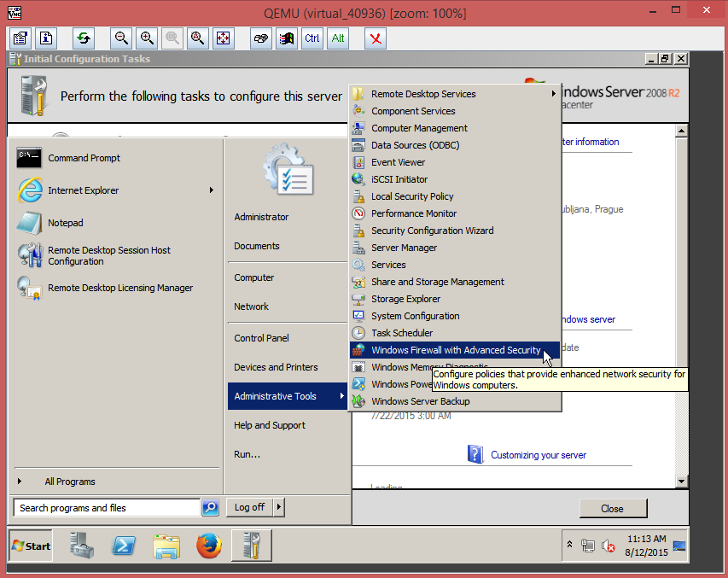Open Event Viewer

click(x=455, y=162)
